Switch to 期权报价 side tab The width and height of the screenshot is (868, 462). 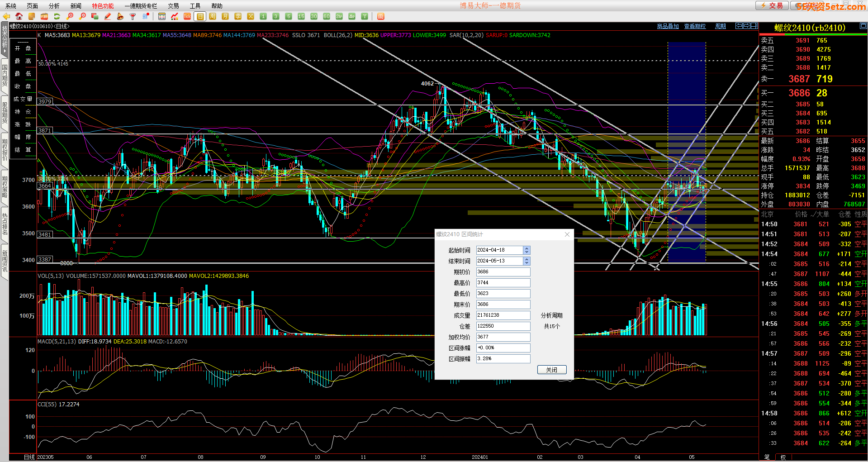(5, 150)
